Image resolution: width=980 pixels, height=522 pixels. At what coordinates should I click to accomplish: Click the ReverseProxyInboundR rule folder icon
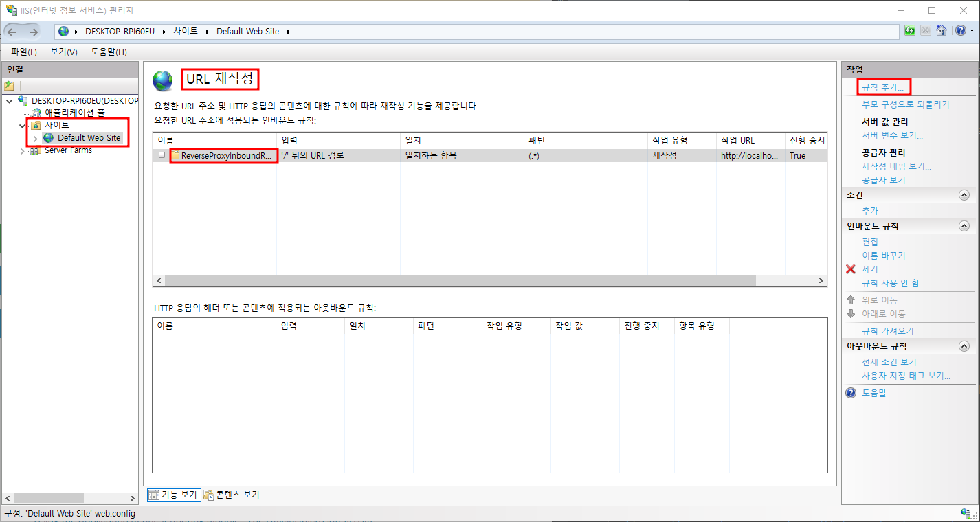click(x=175, y=156)
